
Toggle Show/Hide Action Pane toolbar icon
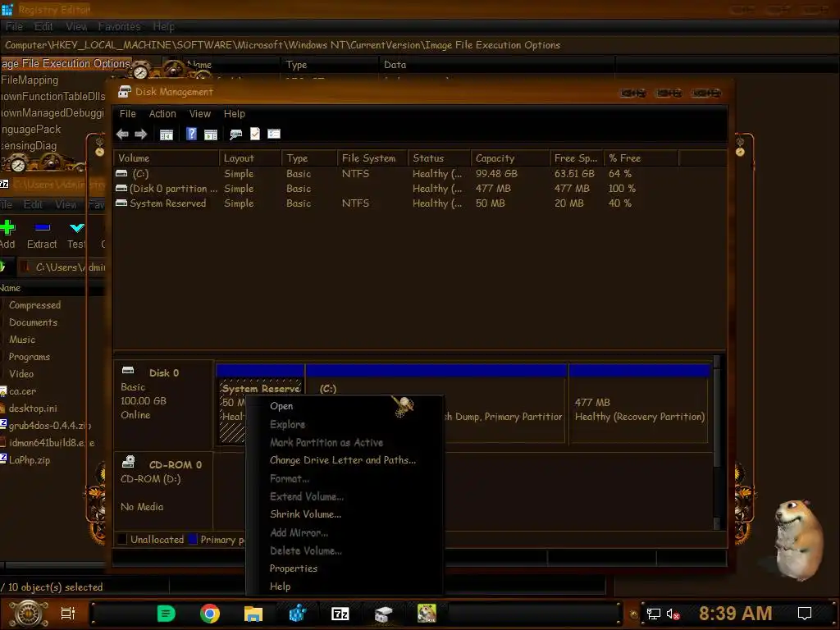pos(211,135)
